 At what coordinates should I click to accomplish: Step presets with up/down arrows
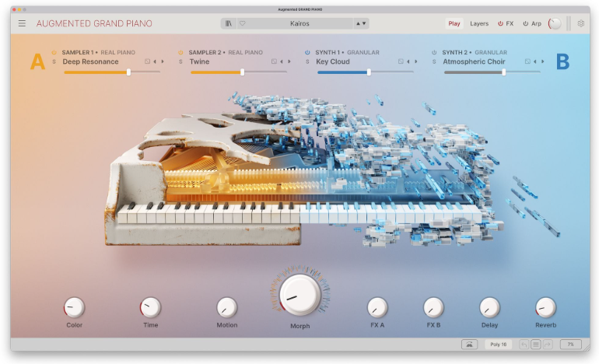(x=361, y=23)
